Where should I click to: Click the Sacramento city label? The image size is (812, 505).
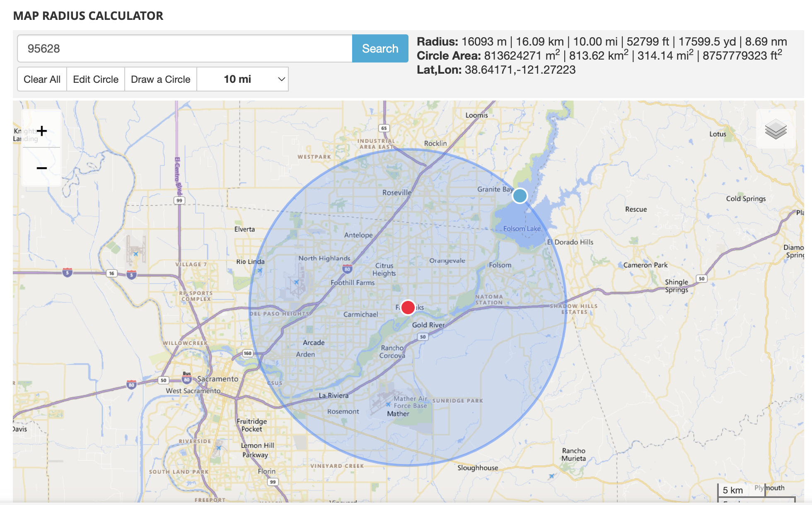[217, 379]
